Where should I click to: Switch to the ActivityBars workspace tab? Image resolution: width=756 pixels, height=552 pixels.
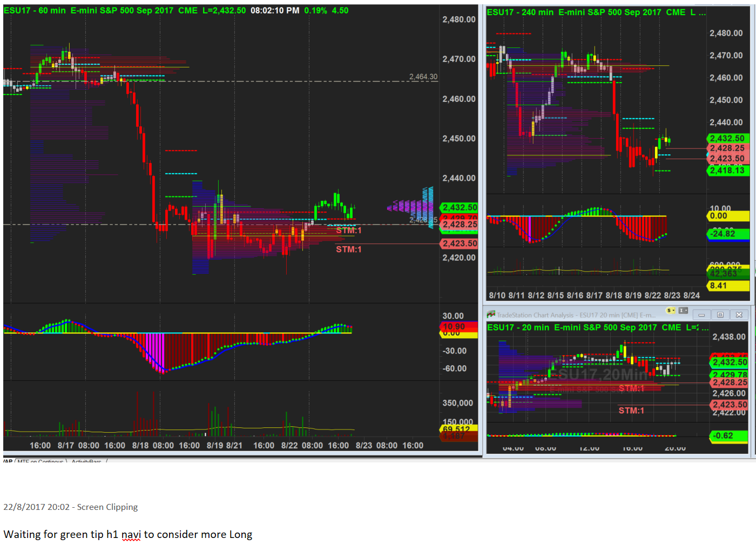[86, 462]
